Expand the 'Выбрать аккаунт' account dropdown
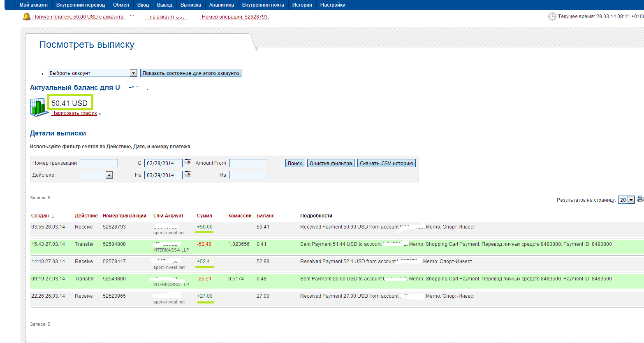The image size is (644, 343). (133, 73)
